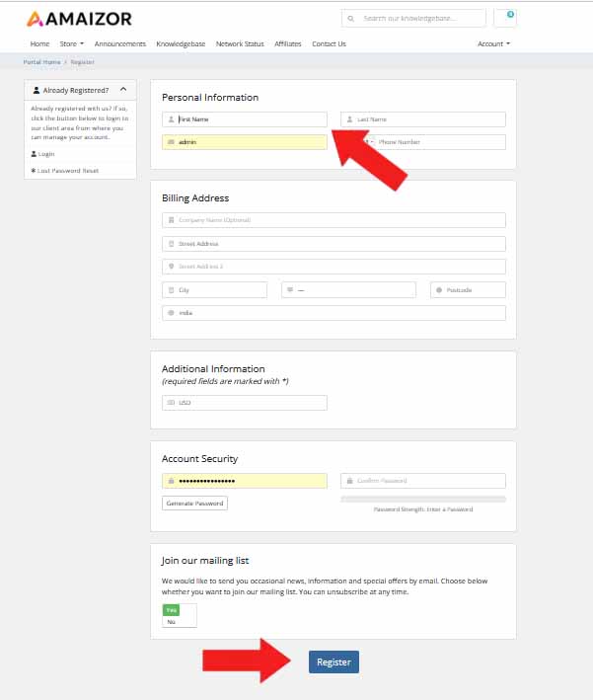Focus the First Name field
593x700 pixels.
[244, 119]
